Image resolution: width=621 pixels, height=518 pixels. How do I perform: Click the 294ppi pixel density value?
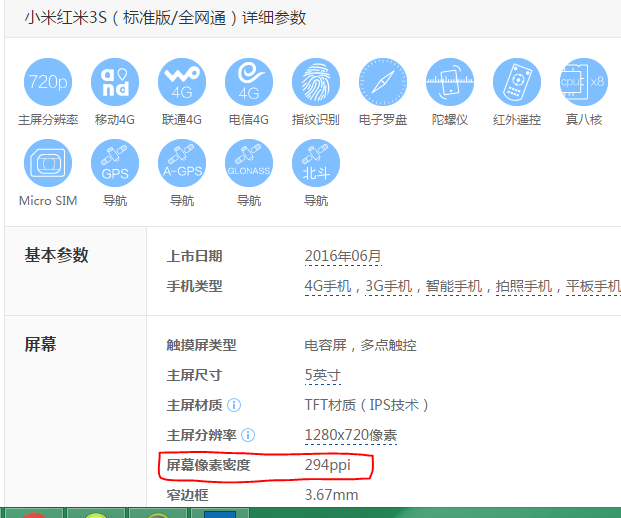point(328,465)
